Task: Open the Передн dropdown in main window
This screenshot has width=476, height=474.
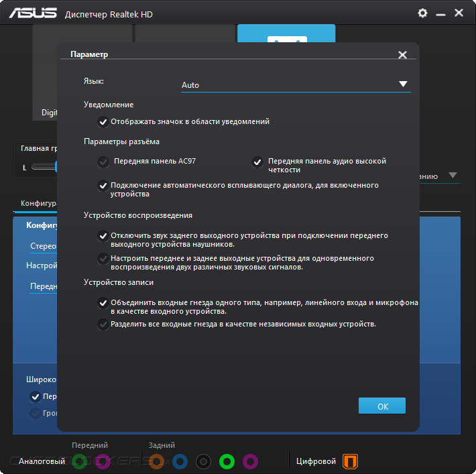Action: [x=44, y=287]
